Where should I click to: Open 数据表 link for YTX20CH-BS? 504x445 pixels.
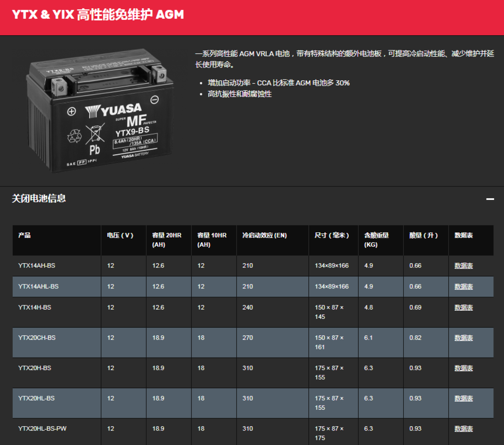click(464, 338)
